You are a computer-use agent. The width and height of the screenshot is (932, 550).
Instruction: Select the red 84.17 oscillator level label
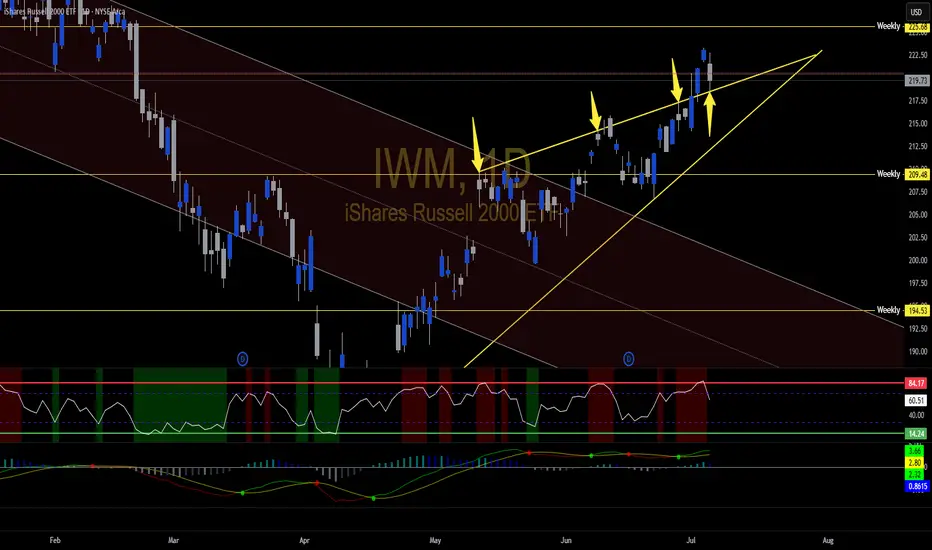click(916, 383)
